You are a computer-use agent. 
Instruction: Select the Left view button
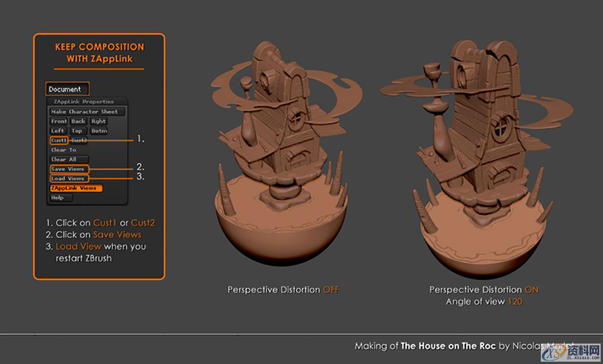(58, 131)
